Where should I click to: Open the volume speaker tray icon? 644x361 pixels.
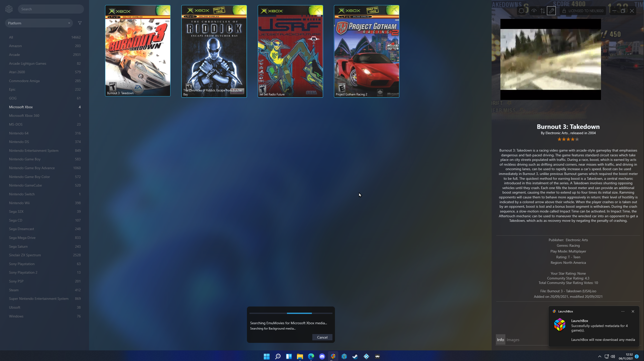613,356
